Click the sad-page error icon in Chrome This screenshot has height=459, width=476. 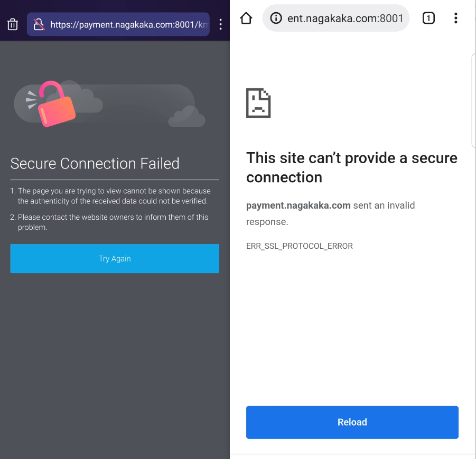pos(258,103)
